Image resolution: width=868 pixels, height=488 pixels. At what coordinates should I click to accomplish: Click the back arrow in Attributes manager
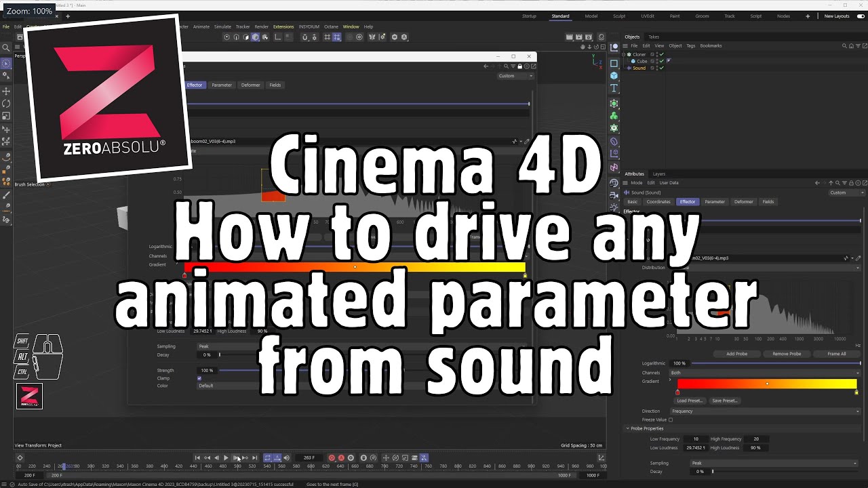pyautogui.click(x=818, y=183)
